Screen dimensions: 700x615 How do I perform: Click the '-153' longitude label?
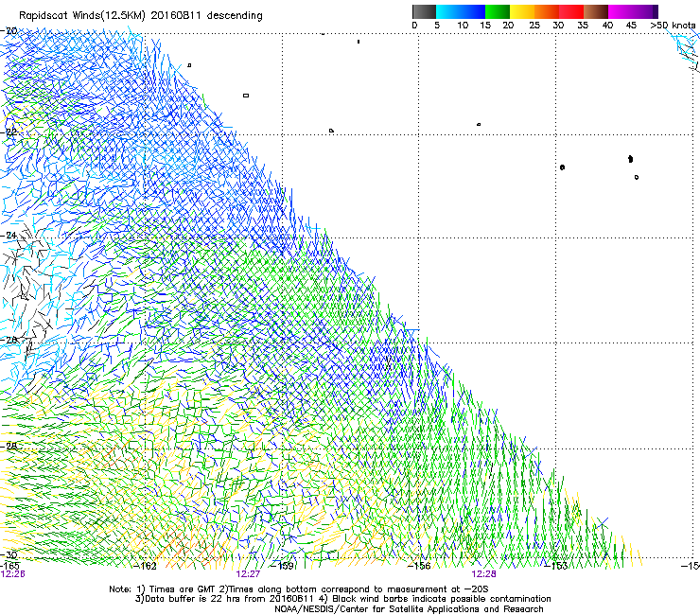(556, 566)
